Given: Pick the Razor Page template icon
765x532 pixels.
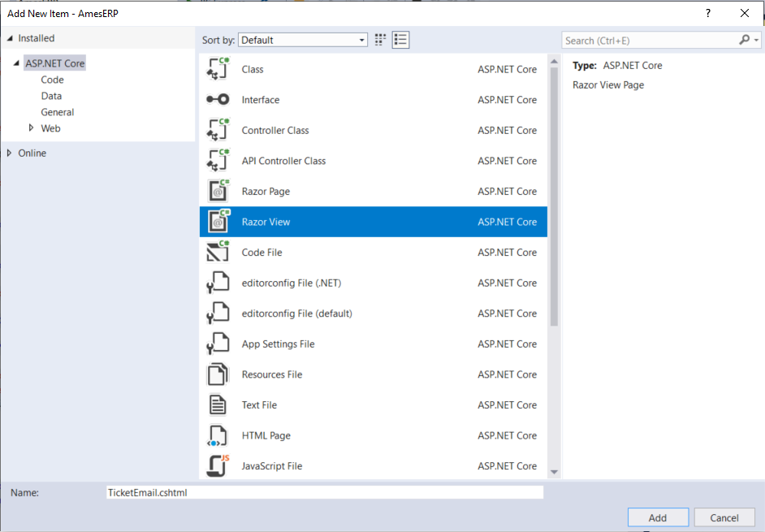Looking at the screenshot, I should pos(218,191).
